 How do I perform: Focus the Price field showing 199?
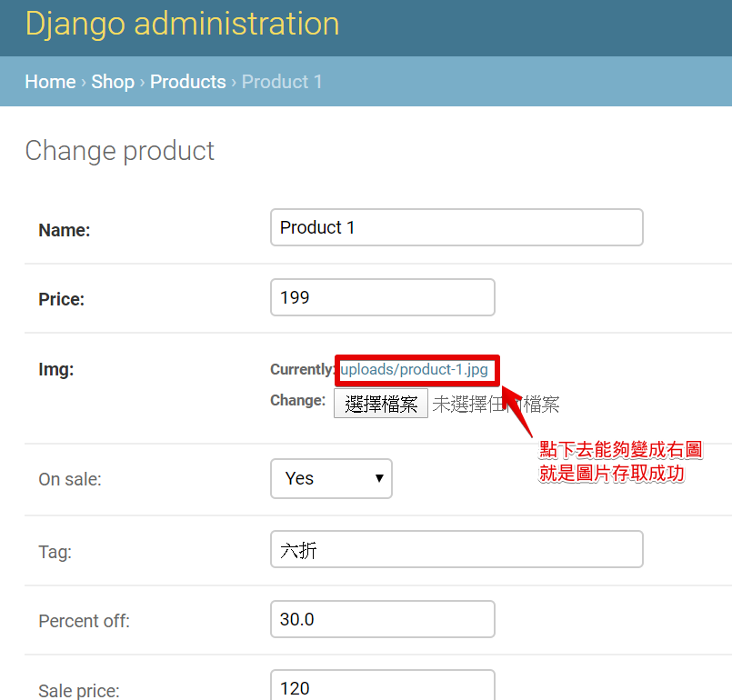click(382, 297)
